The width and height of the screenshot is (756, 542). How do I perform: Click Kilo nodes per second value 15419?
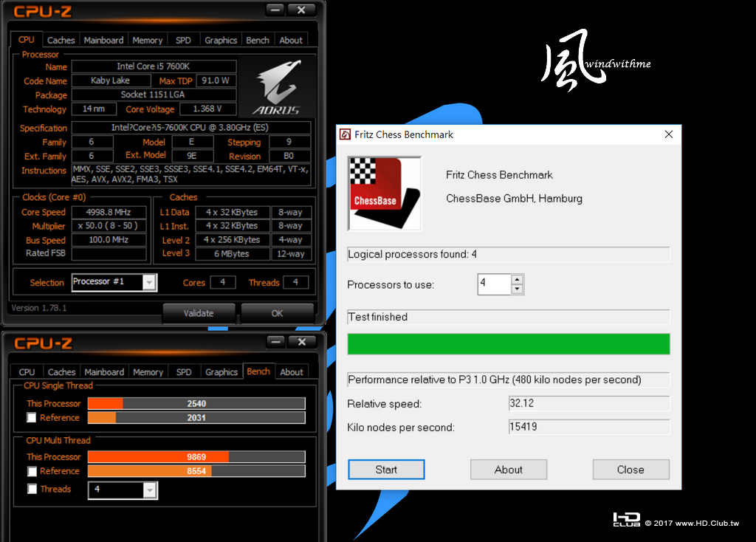588,427
